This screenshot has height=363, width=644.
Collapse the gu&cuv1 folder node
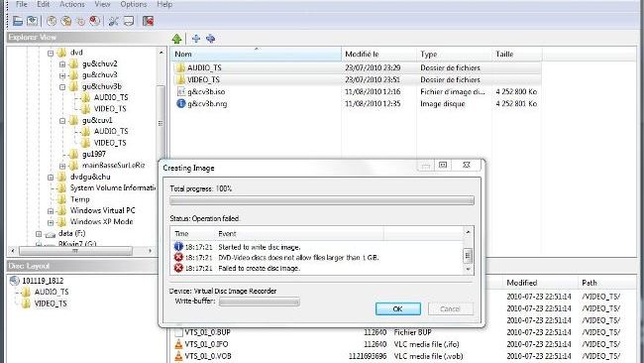point(62,121)
